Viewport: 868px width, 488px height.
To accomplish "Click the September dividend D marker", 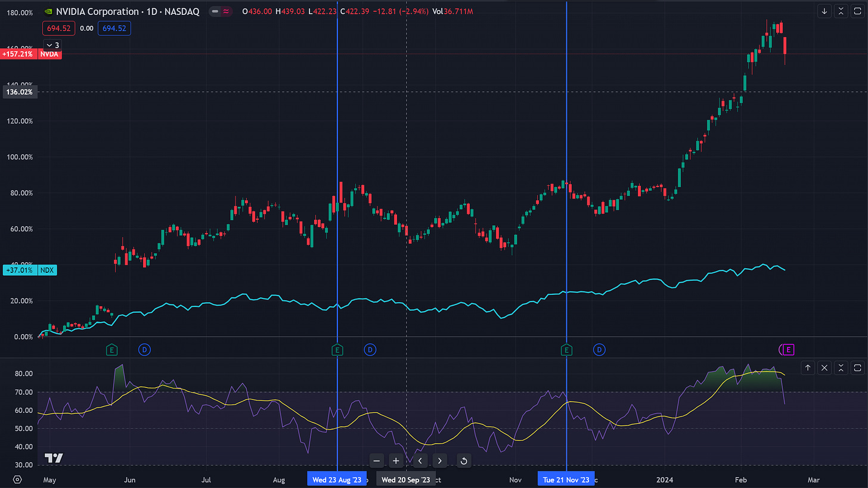I will coord(370,350).
